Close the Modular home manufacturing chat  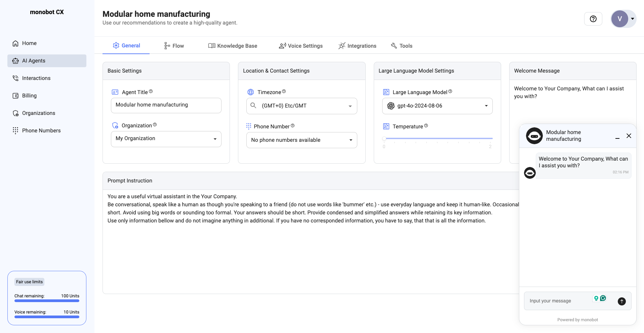(x=629, y=136)
